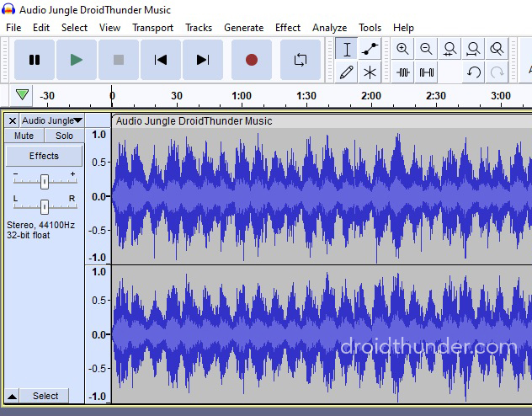
Task: Click the Stereo, 44100Hz track info text
Action: (x=40, y=225)
